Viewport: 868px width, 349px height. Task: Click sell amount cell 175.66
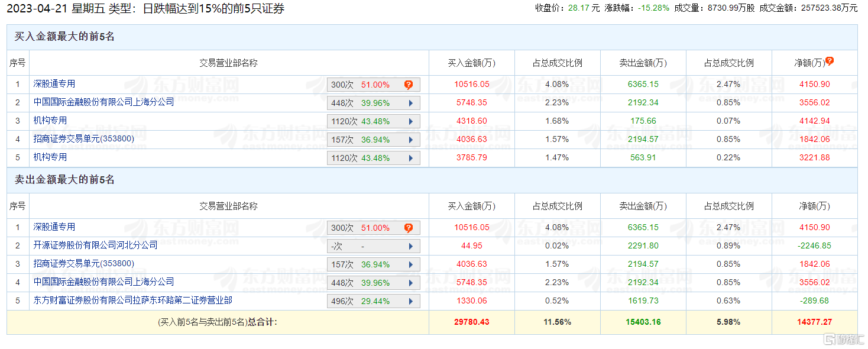pos(643,121)
